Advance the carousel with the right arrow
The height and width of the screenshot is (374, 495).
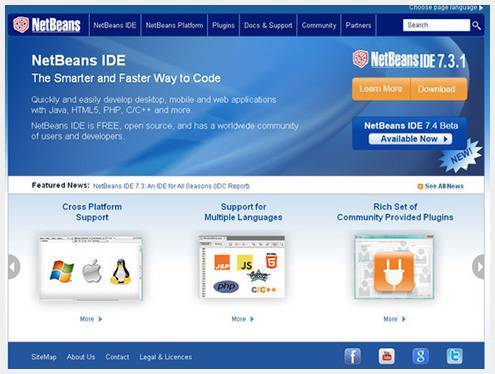479,267
